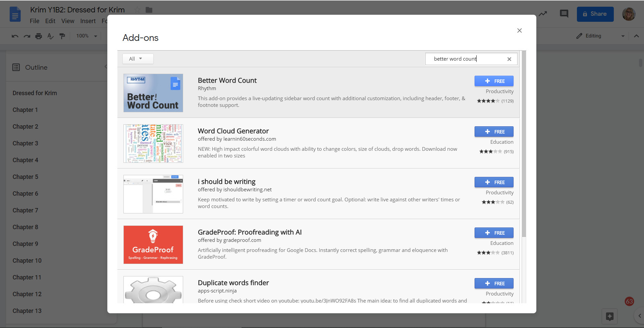Click GradeProof star rating (3811)

click(488, 253)
